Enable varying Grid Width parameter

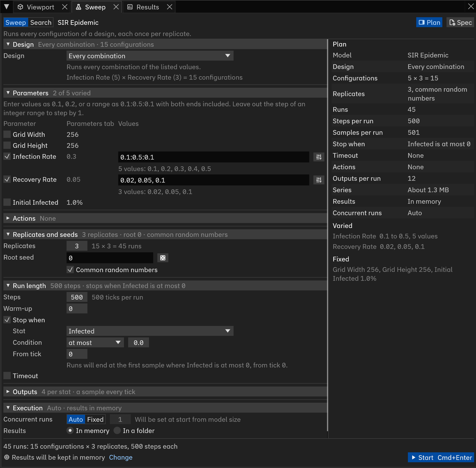[x=7, y=134]
